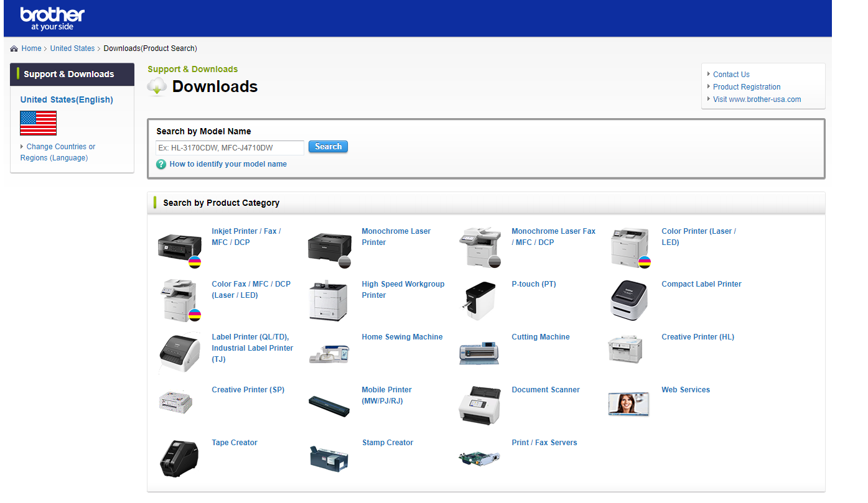Click the Cutting Machine image
Viewport: 868px width, 503px height.
(480, 353)
